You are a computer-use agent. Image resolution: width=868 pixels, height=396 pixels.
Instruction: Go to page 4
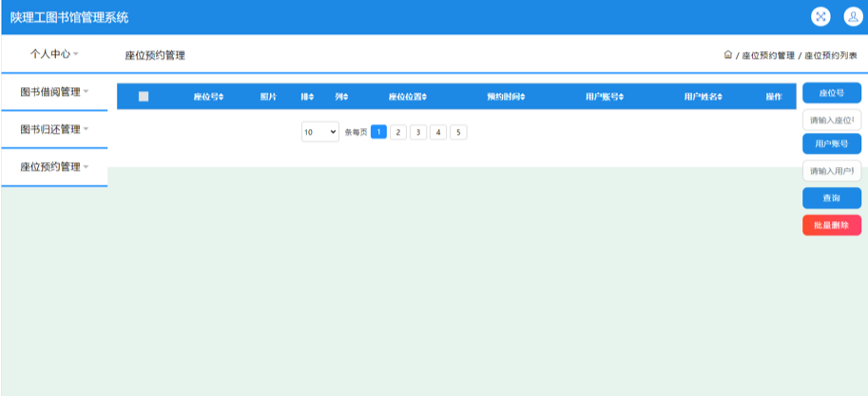[x=438, y=132]
